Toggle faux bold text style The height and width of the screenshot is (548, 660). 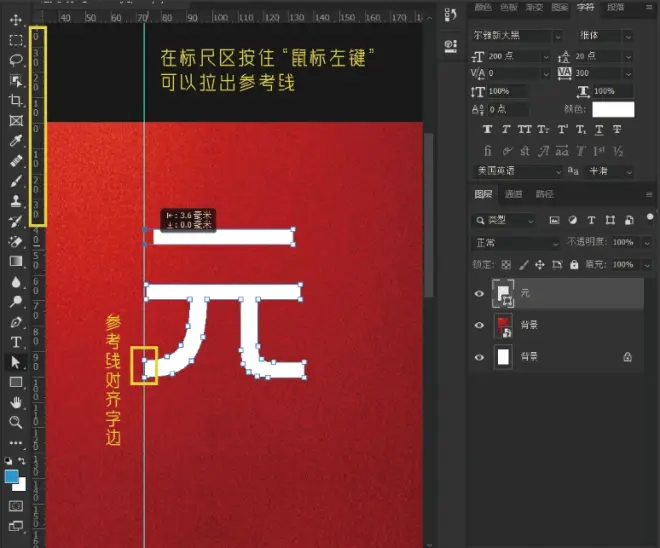click(487, 129)
